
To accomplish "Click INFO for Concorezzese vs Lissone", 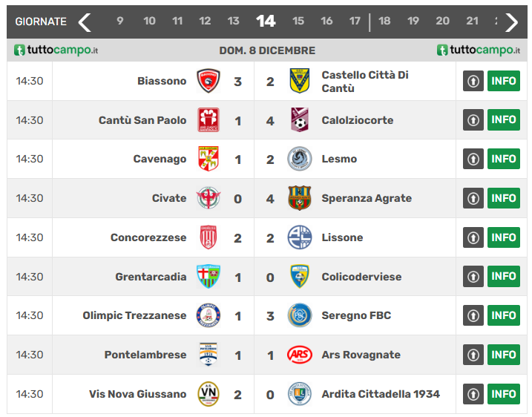I will coord(503,237).
